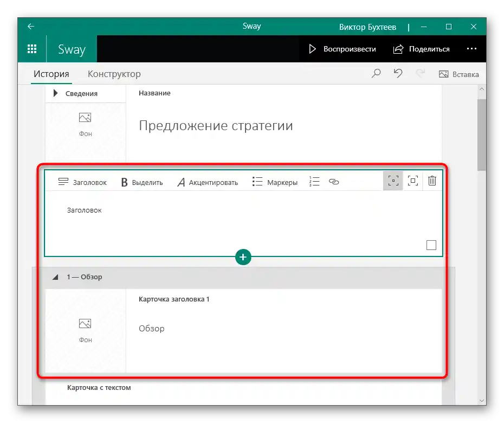Viewport: 504px width, 423px height.
Task: Click the green plus add-content button
Action: 243,257
